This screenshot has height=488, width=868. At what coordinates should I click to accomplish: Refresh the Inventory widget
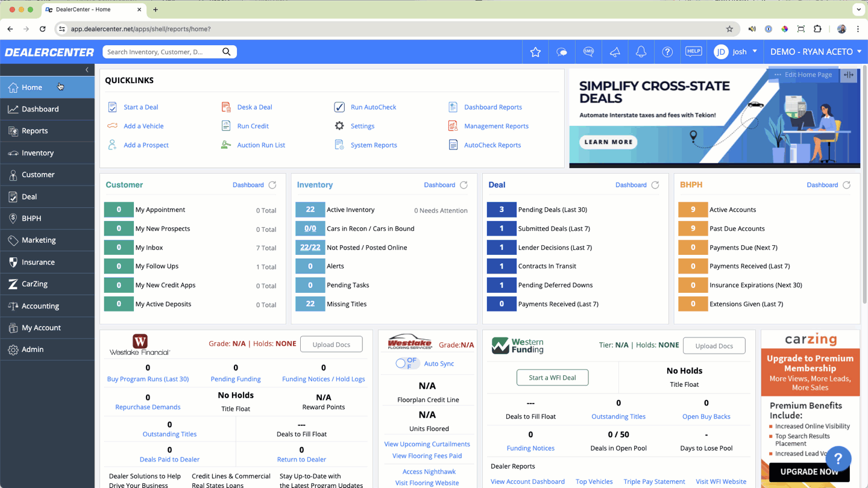click(x=464, y=185)
